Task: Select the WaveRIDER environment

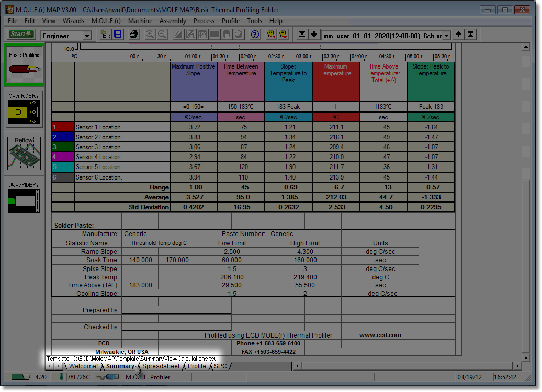Action: pos(24,197)
